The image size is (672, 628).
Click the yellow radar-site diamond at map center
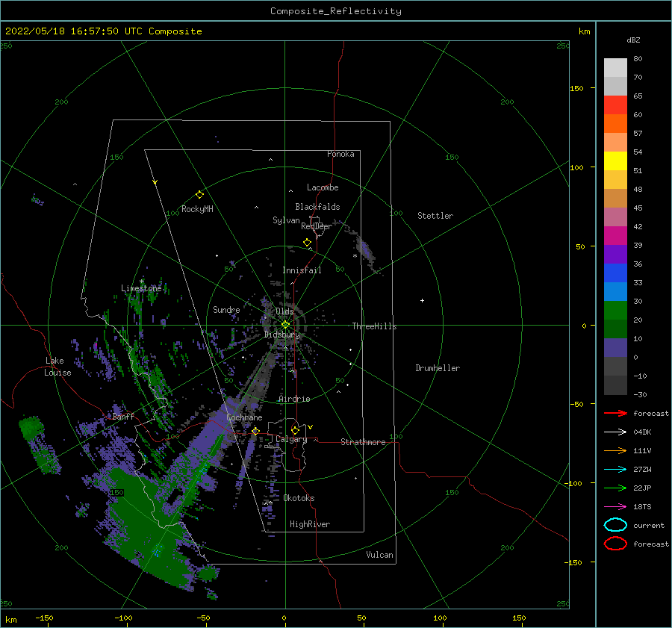coord(285,325)
